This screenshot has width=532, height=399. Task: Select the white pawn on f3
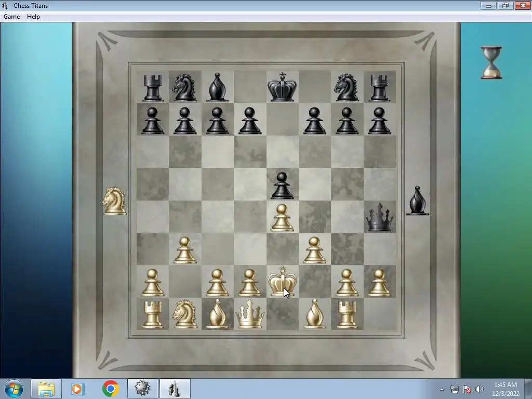point(314,250)
